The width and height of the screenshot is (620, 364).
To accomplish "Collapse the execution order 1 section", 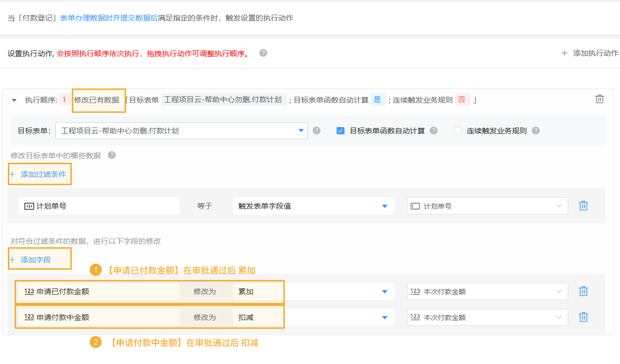I will point(14,100).
